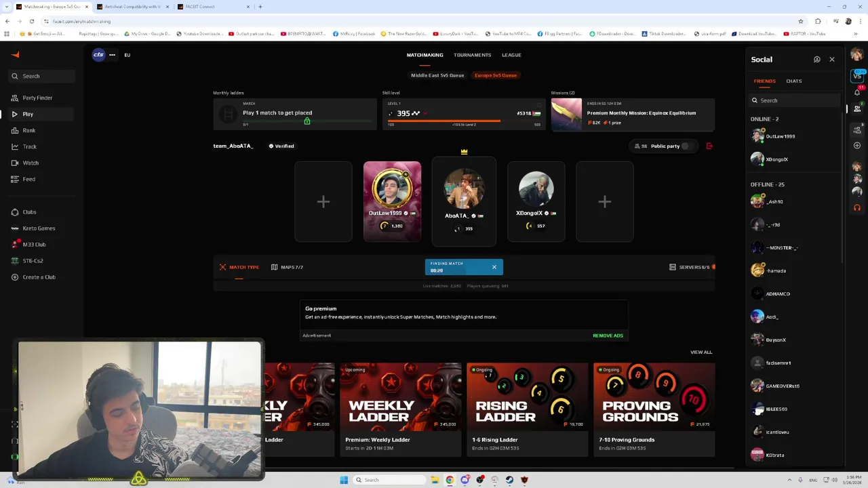Open AboATA_ party member card
Viewport: 868px width, 488px height.
tap(464, 201)
